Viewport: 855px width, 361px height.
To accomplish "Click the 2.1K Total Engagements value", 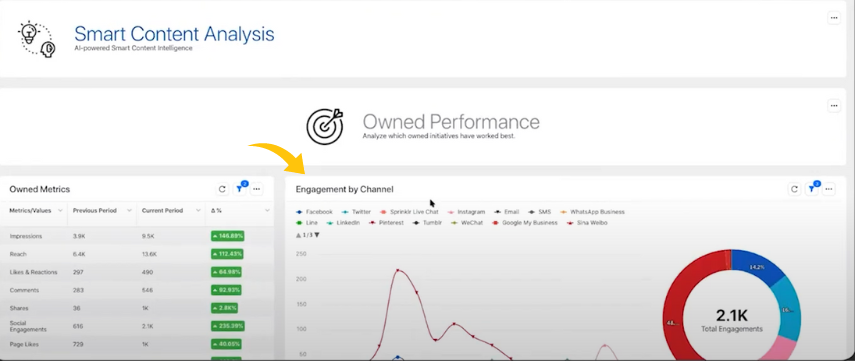I will point(731,315).
